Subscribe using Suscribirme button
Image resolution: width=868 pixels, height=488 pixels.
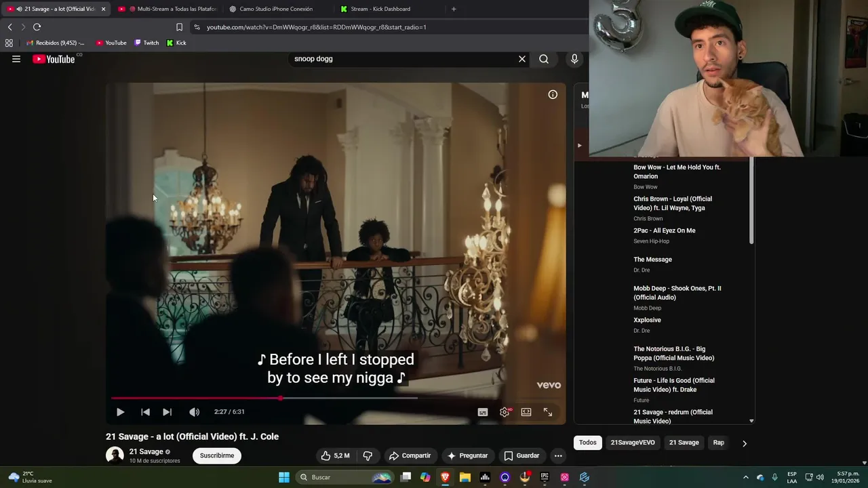(217, 455)
